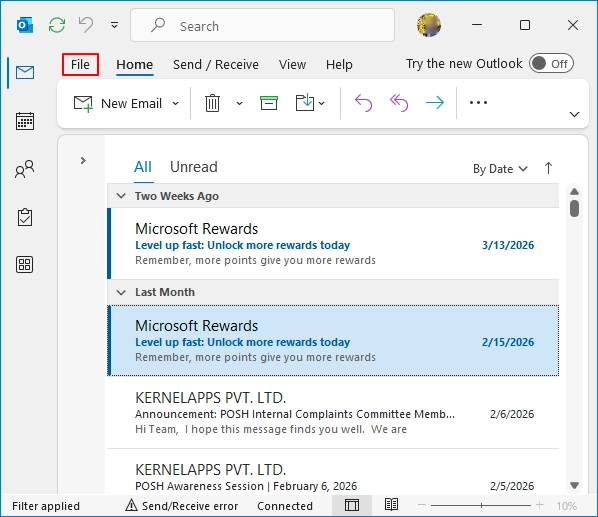Reverse the sort order arrow
The width and height of the screenshot is (598, 517).
point(548,168)
